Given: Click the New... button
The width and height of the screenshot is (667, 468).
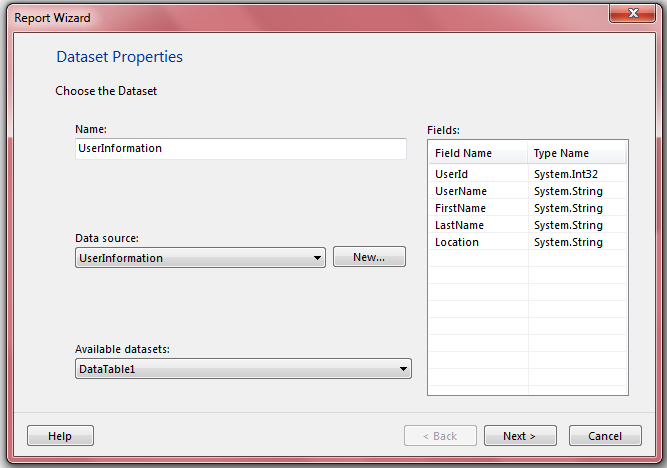Looking at the screenshot, I should click(x=369, y=257).
